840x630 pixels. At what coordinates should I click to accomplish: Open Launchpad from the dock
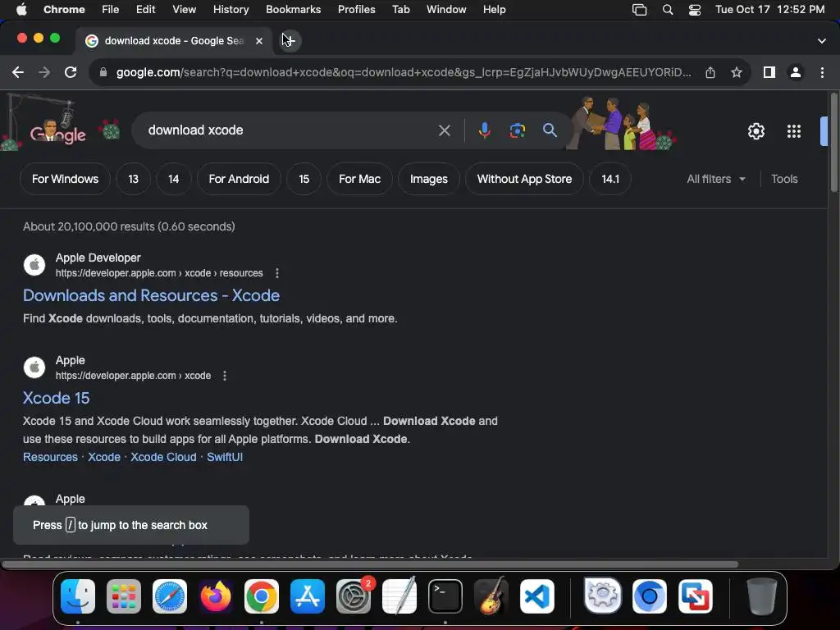pyautogui.click(x=124, y=596)
